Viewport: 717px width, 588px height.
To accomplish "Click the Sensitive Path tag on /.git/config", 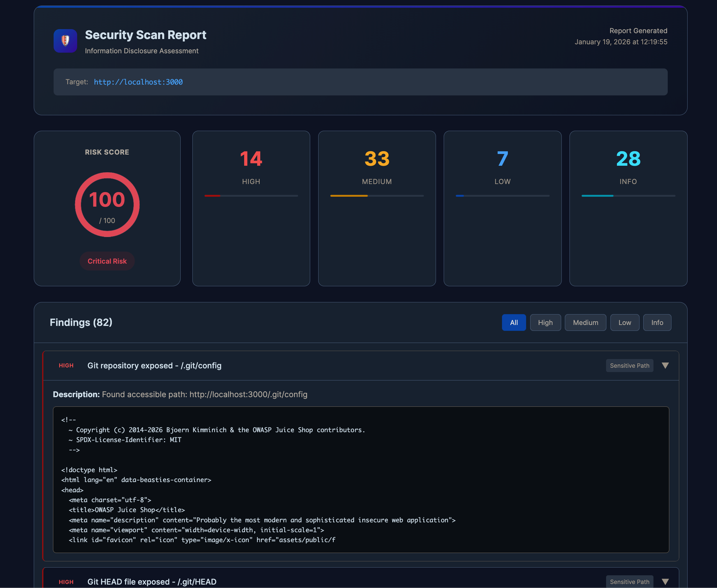I will pos(629,366).
